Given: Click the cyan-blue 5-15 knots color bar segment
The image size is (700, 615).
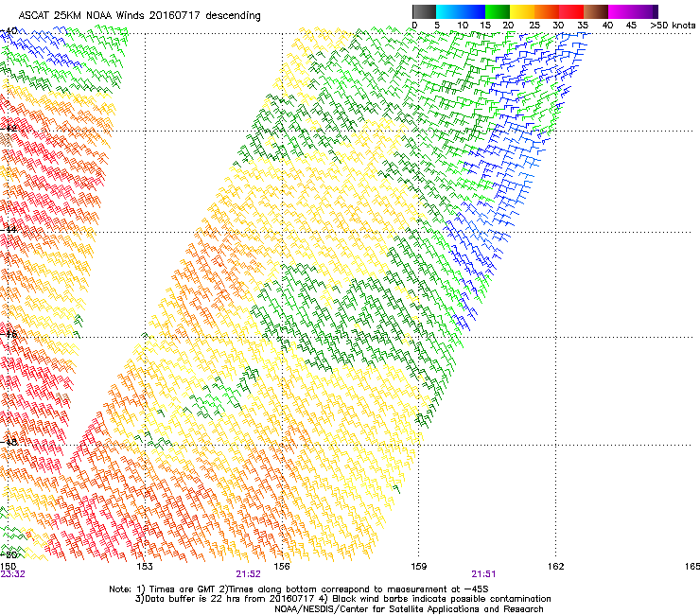Looking at the screenshot, I should (x=461, y=11).
